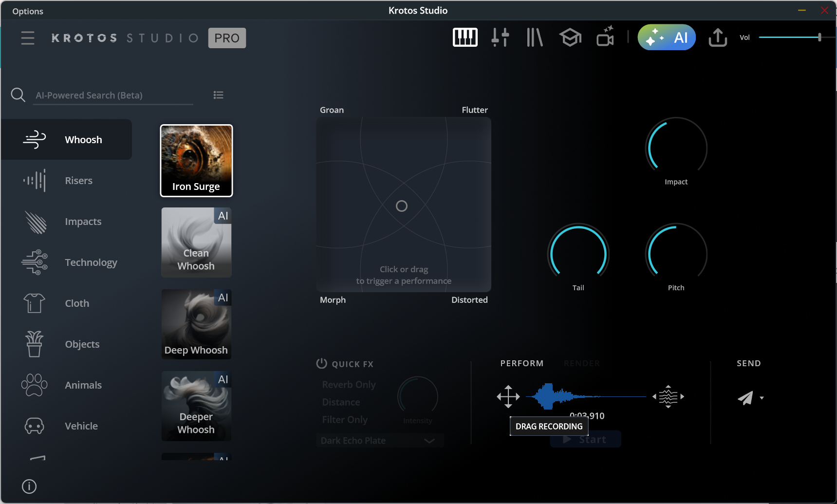
Task: Select the Reverb Only effect option
Action: pyautogui.click(x=349, y=385)
